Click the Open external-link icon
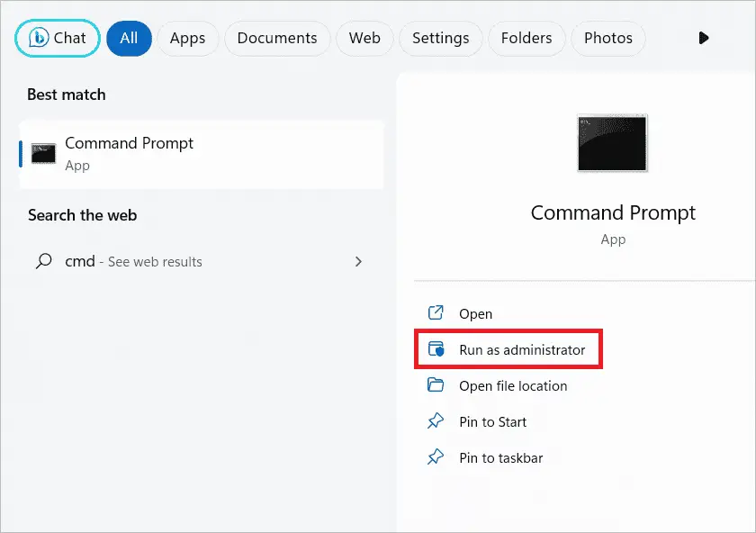The width and height of the screenshot is (756, 533). [435, 313]
